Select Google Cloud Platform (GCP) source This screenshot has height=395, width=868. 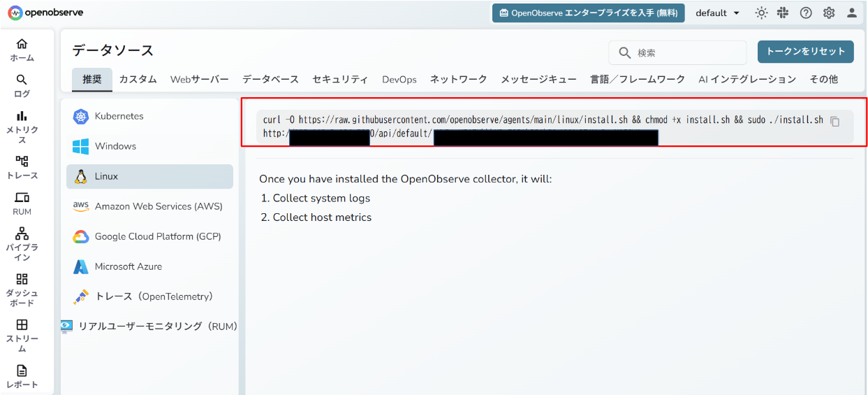pyautogui.click(x=149, y=236)
